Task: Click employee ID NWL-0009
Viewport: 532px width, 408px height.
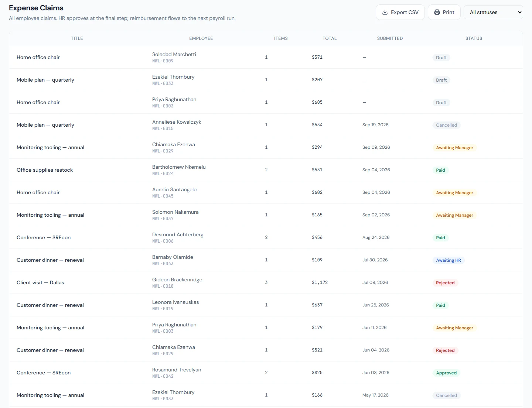Action: [x=163, y=61]
